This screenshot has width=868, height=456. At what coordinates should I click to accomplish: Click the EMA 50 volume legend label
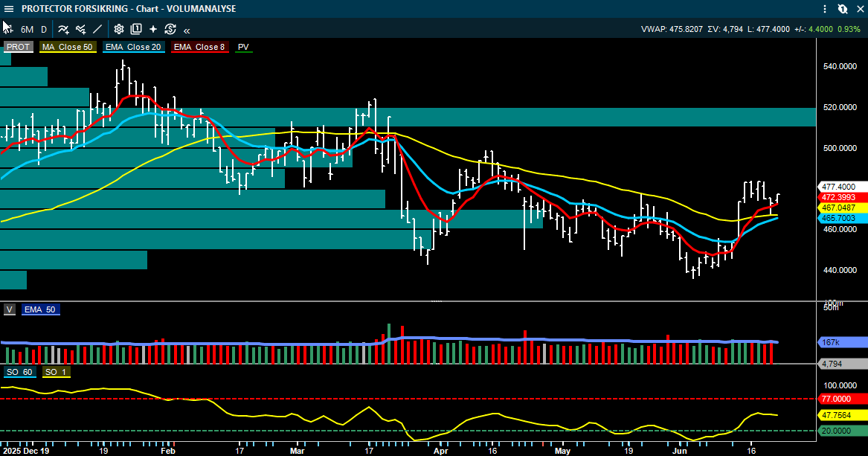coord(40,309)
